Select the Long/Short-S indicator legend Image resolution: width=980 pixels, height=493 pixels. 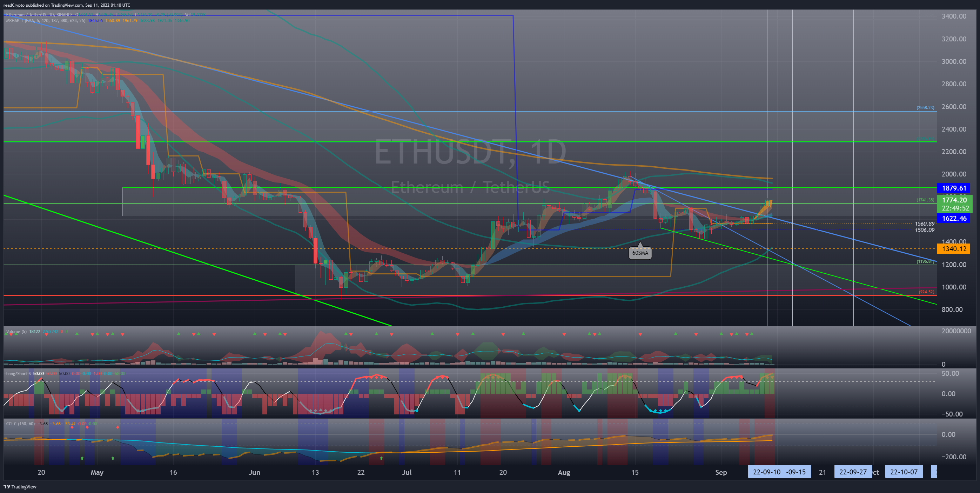[18, 373]
